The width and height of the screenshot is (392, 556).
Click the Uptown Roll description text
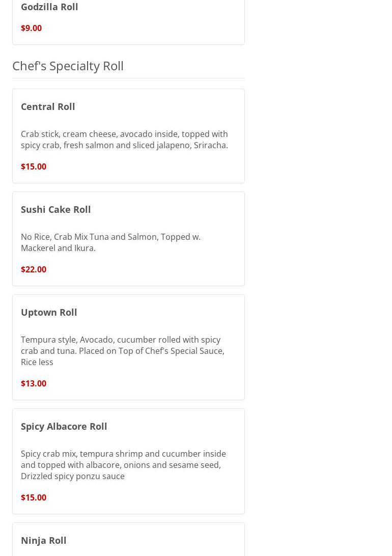[123, 351]
